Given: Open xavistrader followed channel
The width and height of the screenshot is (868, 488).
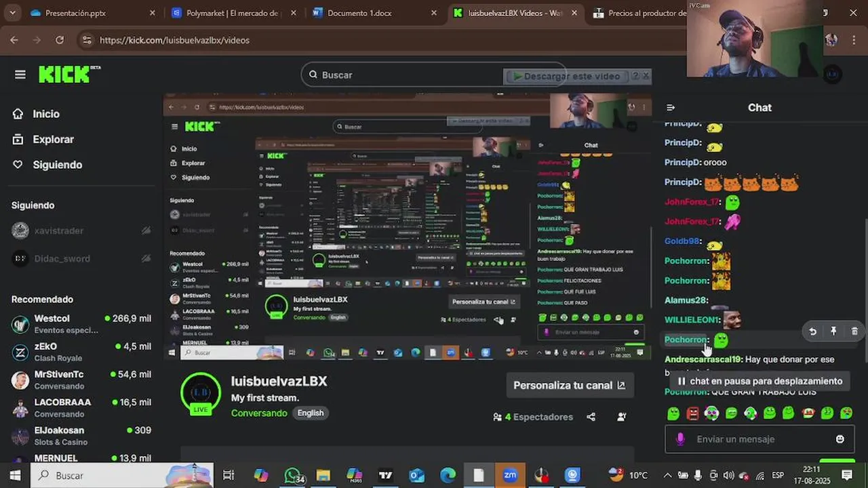Looking at the screenshot, I should pos(59,230).
